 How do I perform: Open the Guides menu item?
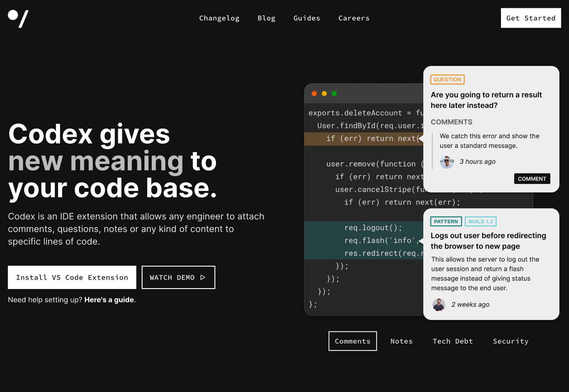[307, 18]
